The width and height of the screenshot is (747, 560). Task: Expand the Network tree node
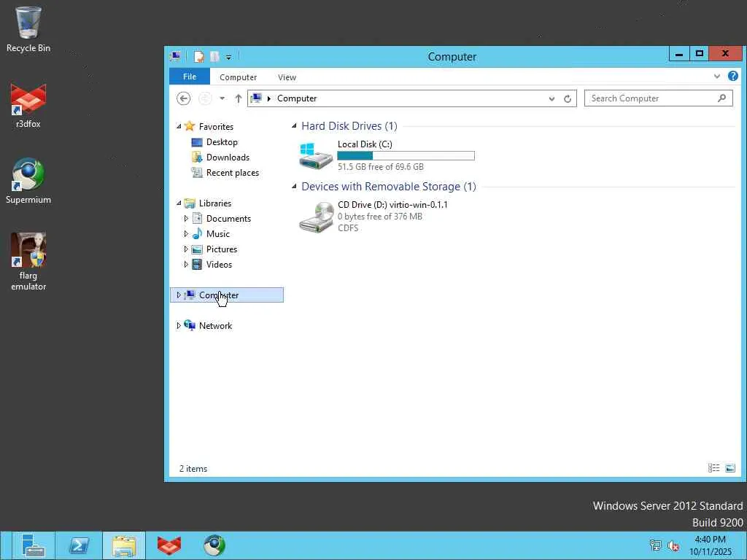click(x=179, y=326)
